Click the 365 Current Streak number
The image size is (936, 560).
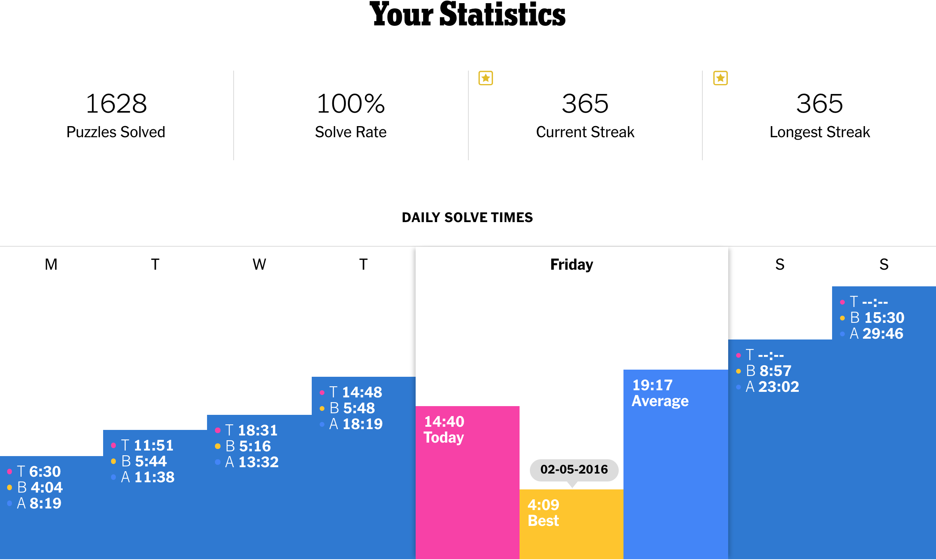pos(585,104)
